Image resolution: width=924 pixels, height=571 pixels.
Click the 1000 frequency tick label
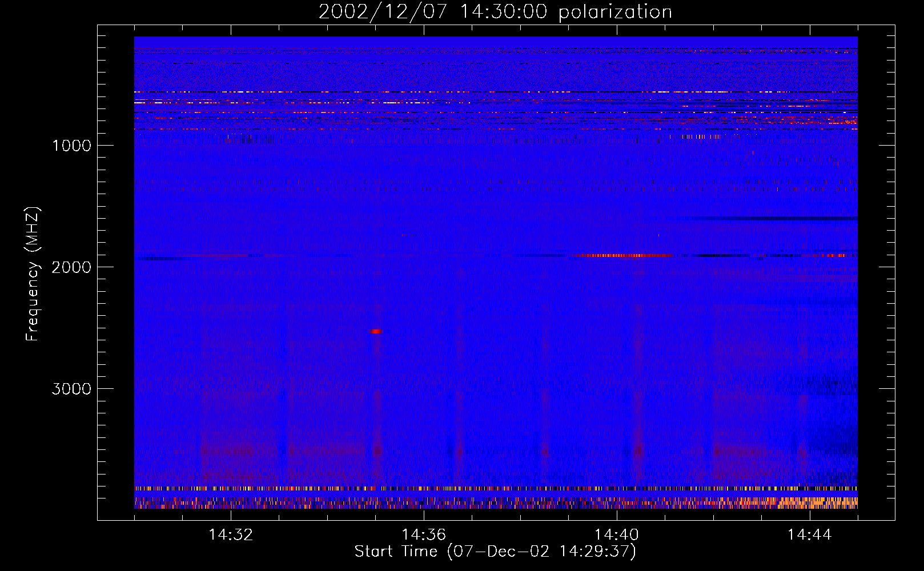[x=71, y=146]
